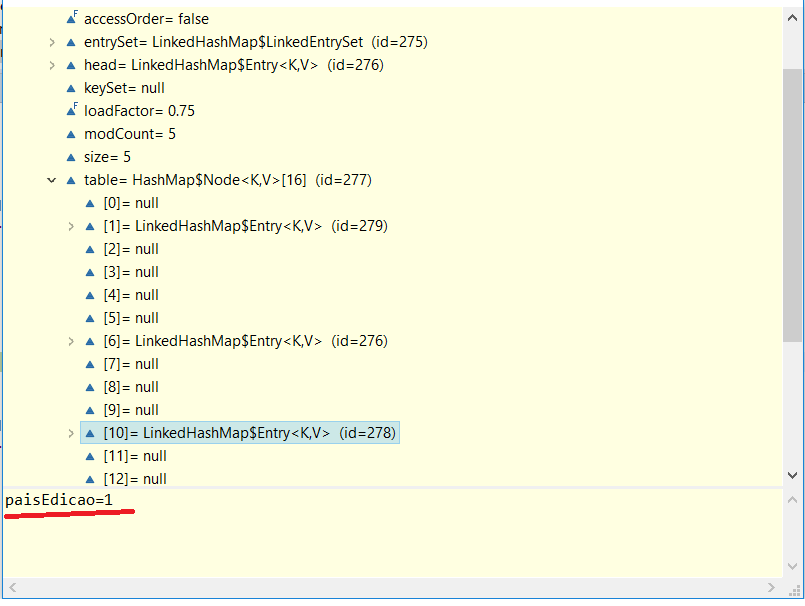The width and height of the screenshot is (805, 606).
Task: Click the icon beside [12]= null
Action: pyautogui.click(x=90, y=480)
